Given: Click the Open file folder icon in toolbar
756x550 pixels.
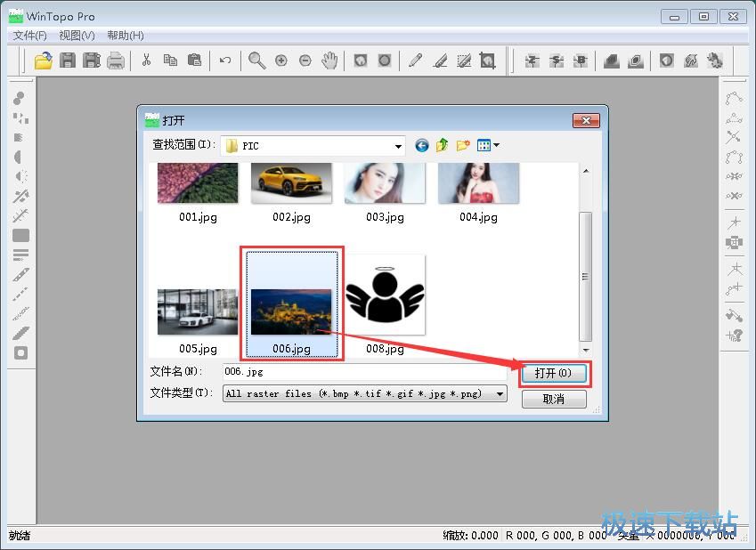Looking at the screenshot, I should tap(44, 61).
